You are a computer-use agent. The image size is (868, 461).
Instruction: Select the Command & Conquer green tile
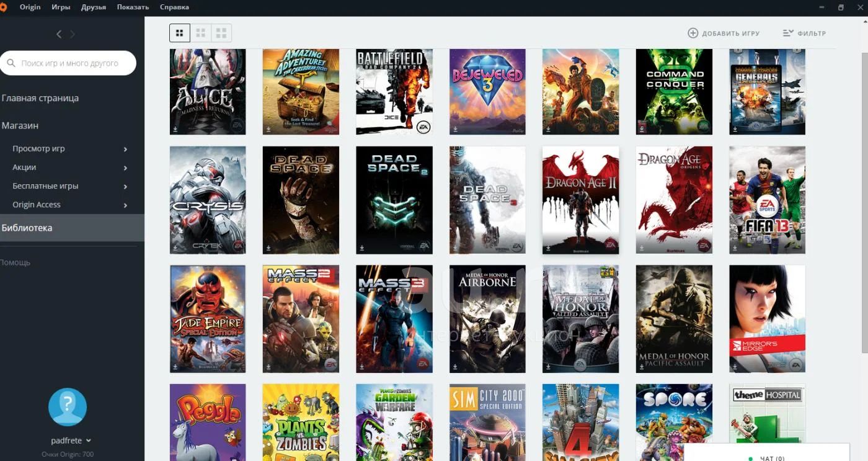pyautogui.click(x=674, y=92)
